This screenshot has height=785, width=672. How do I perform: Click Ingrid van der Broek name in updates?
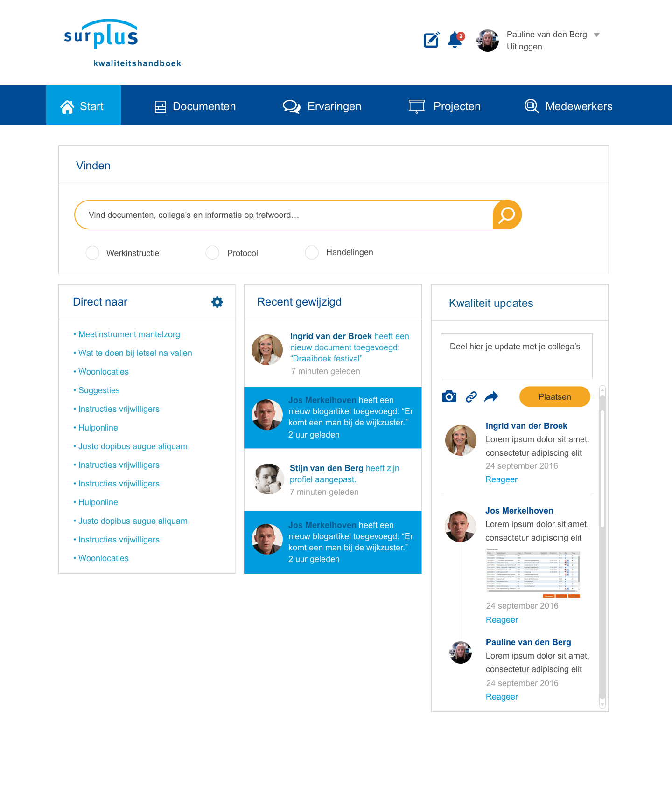pyautogui.click(x=526, y=426)
